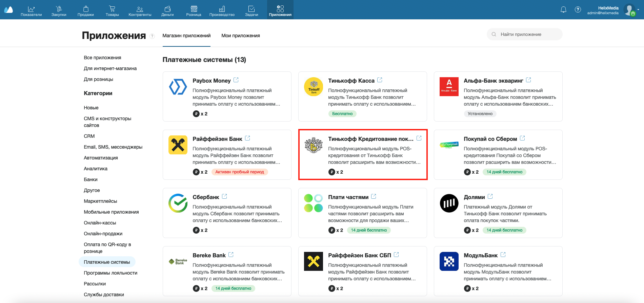
Task: Open the Тинькофф Касса yellow logo
Action: point(314,87)
